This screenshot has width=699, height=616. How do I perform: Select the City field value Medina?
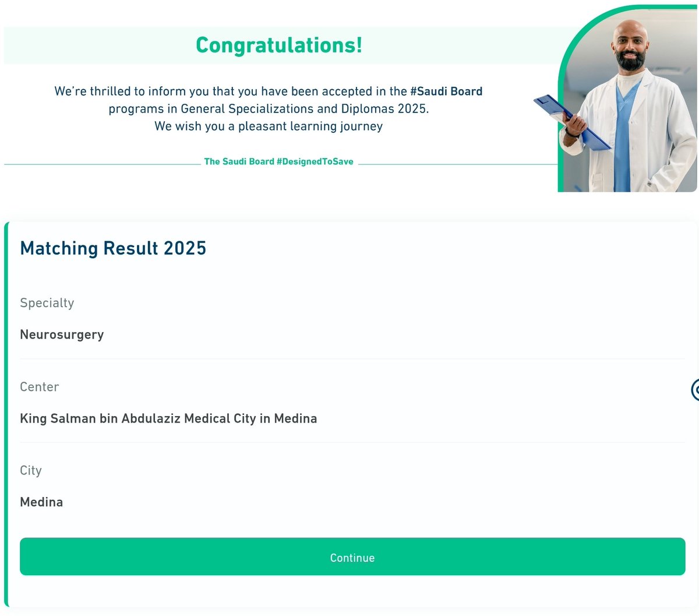click(41, 502)
